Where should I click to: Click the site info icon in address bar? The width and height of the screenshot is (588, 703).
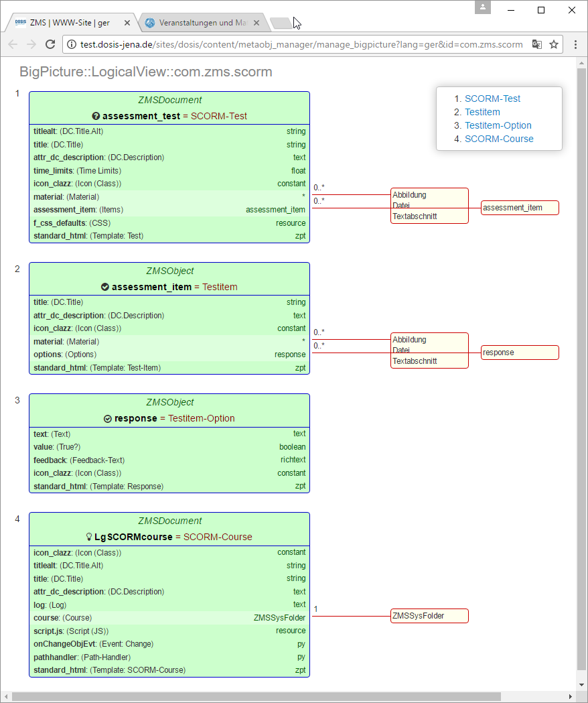[x=71, y=44]
